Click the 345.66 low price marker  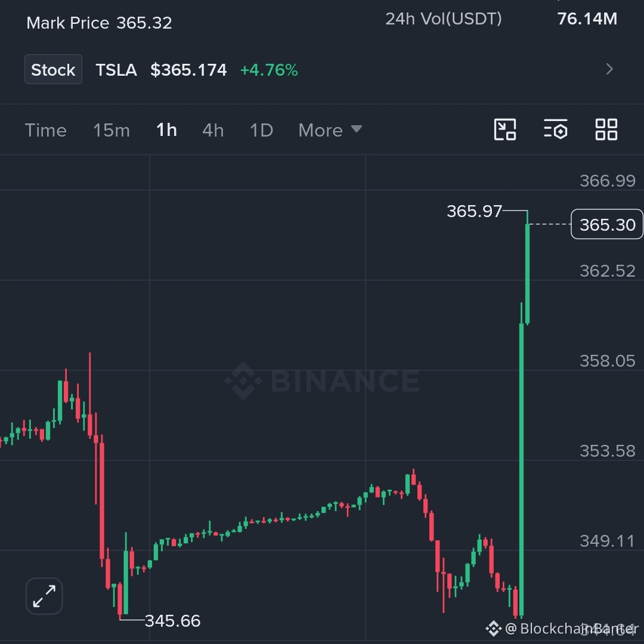(173, 621)
